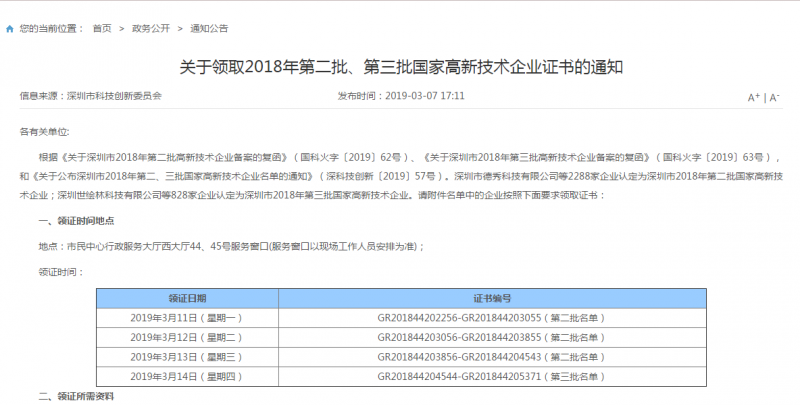Increase font size with A+ button
800x405 pixels.
point(754,98)
